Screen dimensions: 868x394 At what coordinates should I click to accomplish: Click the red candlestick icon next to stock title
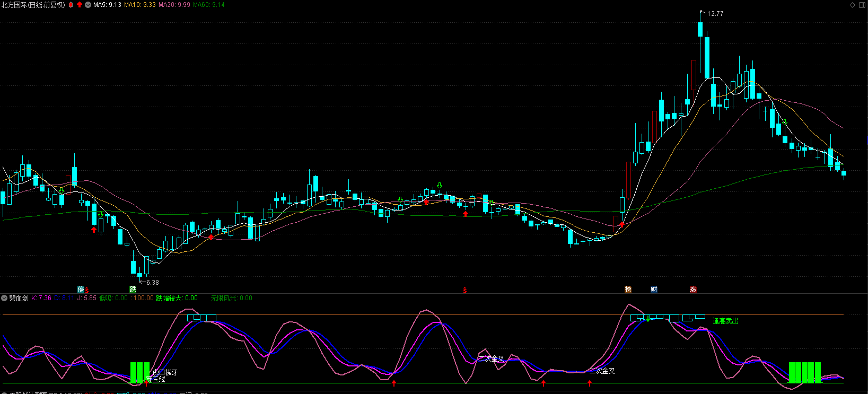(71, 5)
